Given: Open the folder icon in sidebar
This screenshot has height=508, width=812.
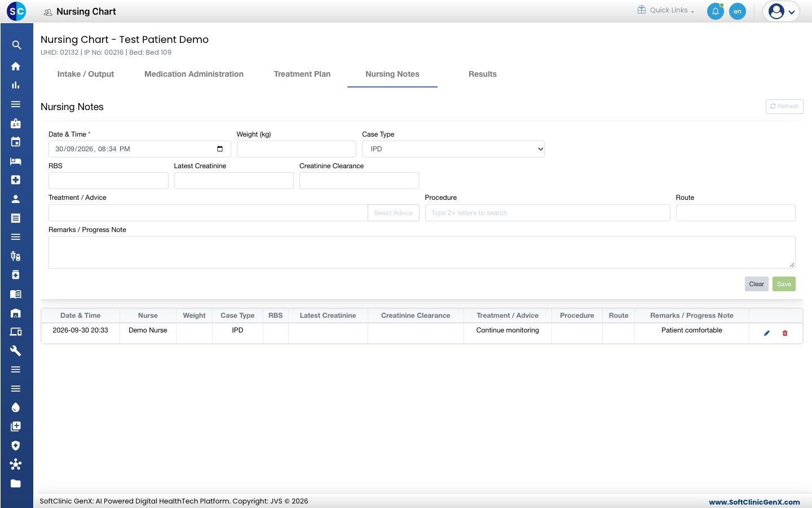Looking at the screenshot, I should click(x=16, y=483).
